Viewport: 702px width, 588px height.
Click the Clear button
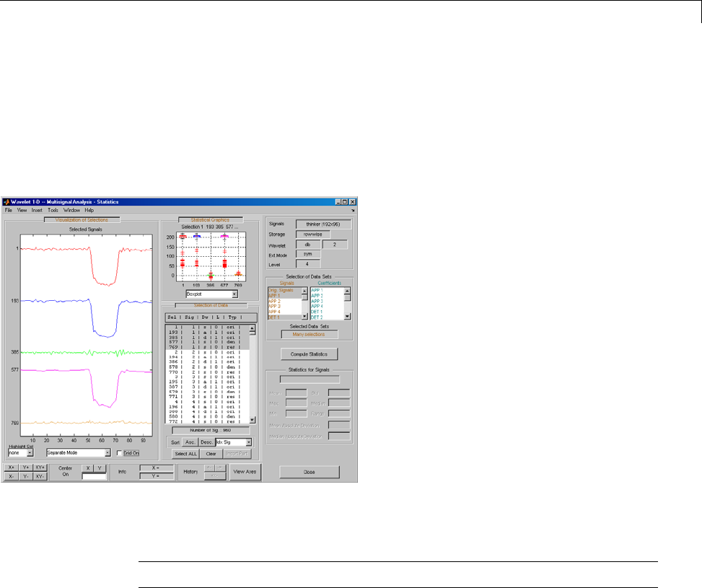[x=211, y=454]
